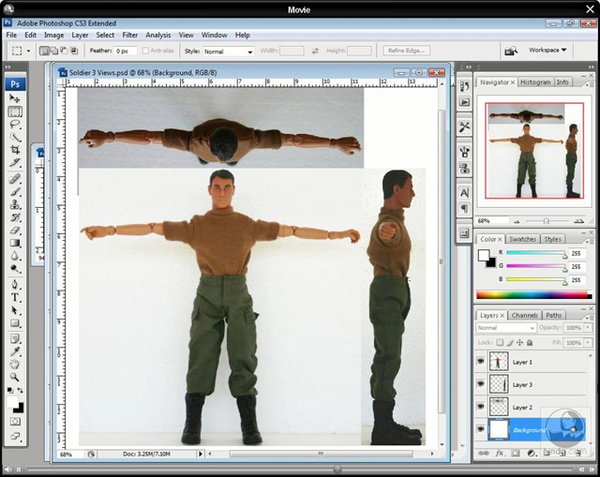Screen dimensions: 600x477
Task: Choose Subtract from selection mode
Action: click(64, 50)
